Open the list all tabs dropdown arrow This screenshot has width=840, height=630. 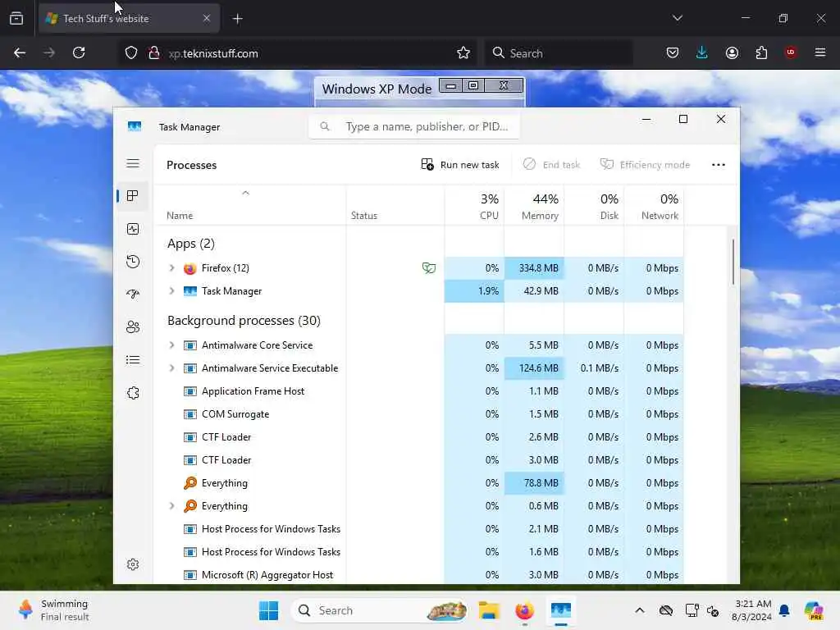(x=677, y=18)
